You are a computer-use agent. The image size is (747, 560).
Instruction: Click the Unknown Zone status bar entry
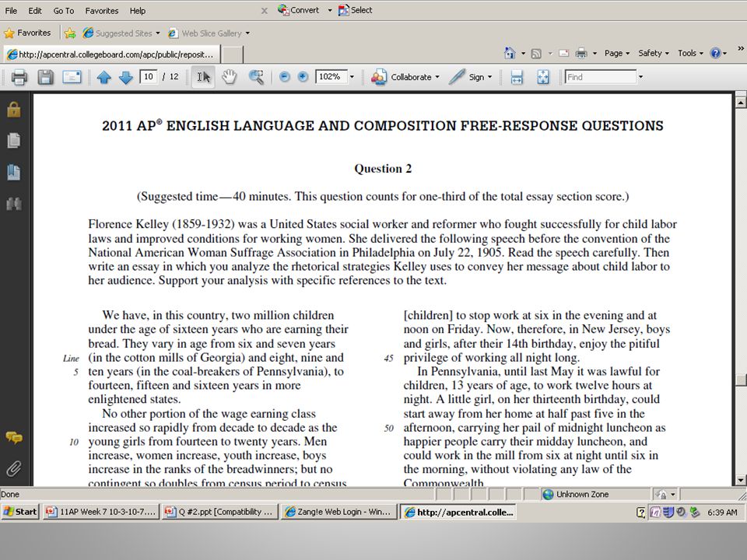coord(576,495)
